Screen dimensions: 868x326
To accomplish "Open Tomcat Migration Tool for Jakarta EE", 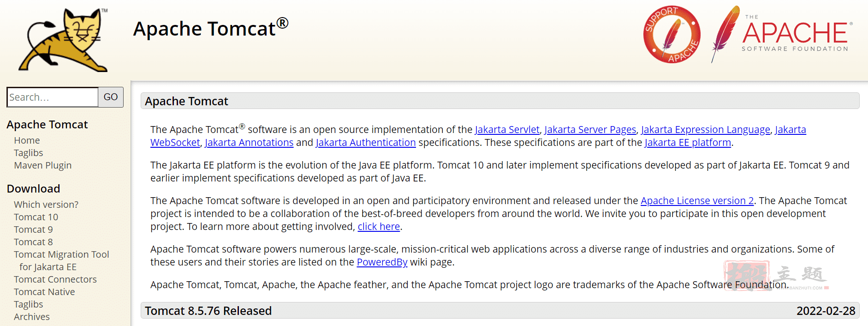I will coord(61,260).
